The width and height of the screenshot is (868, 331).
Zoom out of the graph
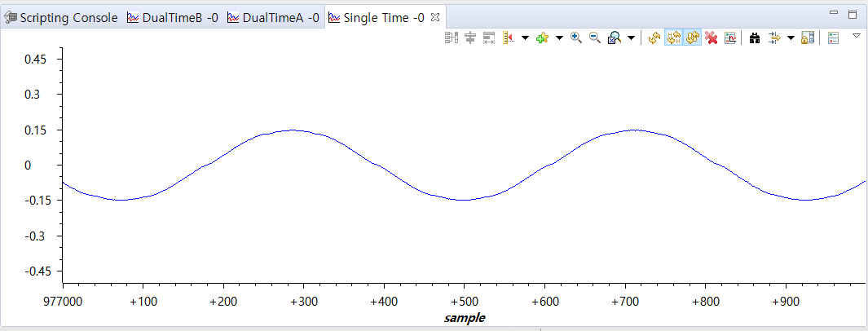point(595,38)
